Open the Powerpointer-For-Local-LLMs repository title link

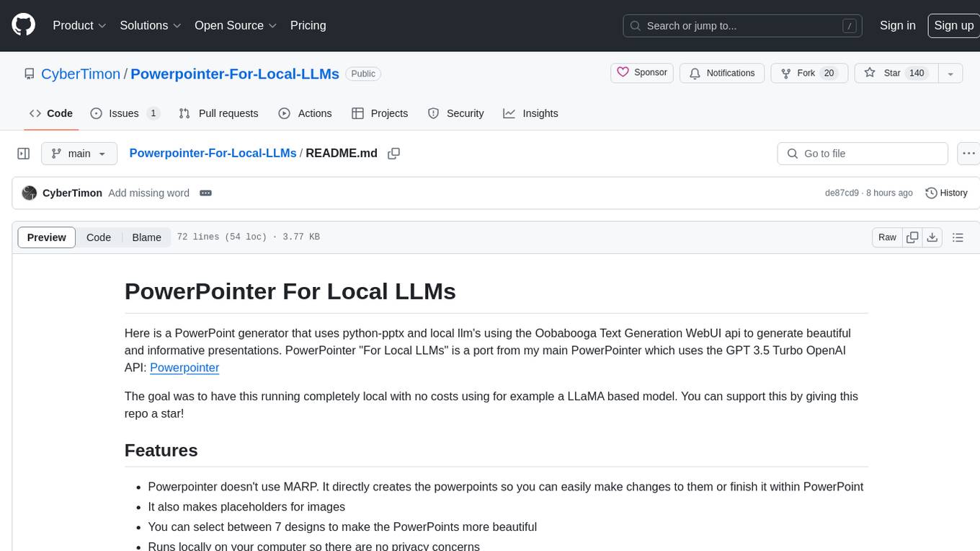(x=235, y=74)
